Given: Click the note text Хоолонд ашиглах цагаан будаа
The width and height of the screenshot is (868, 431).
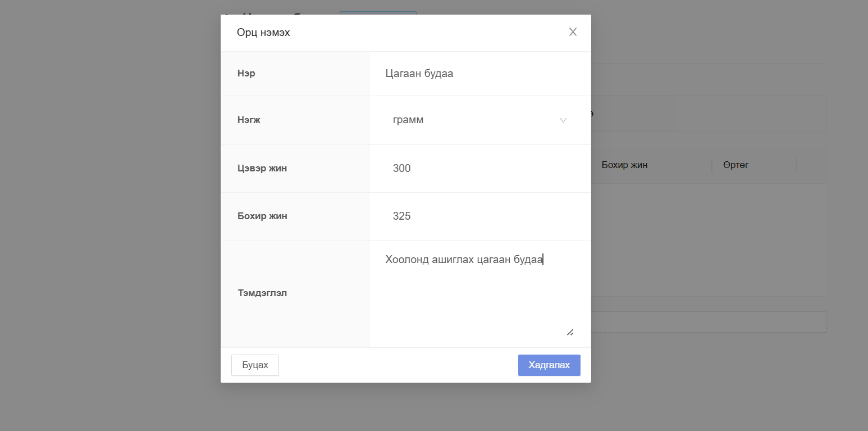Looking at the screenshot, I should [x=464, y=260].
